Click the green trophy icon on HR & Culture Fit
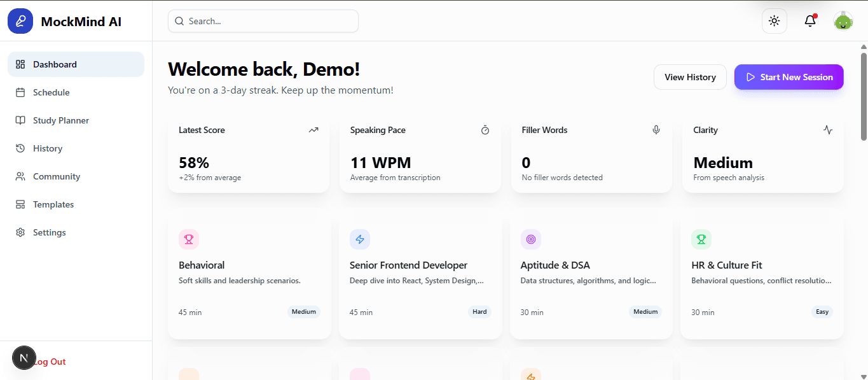 click(701, 239)
